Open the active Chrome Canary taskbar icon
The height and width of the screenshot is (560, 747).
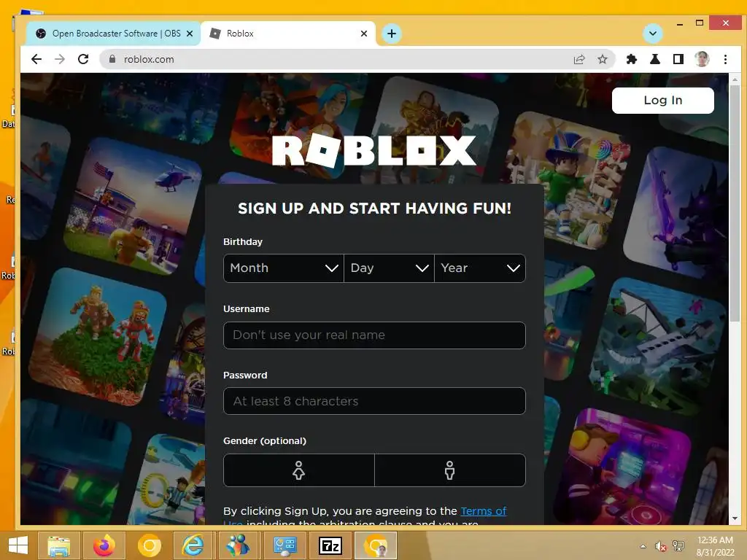pyautogui.click(x=376, y=545)
